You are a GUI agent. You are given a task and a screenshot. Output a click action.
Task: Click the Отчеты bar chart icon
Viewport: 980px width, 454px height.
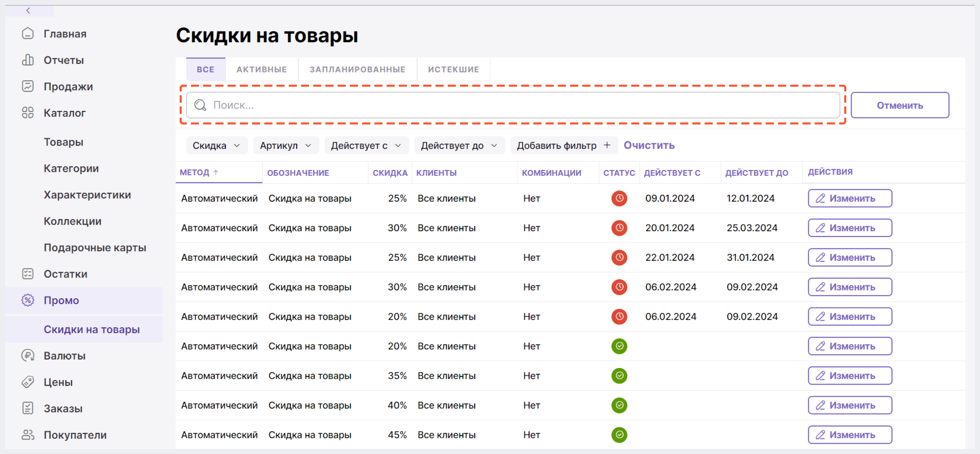click(28, 60)
